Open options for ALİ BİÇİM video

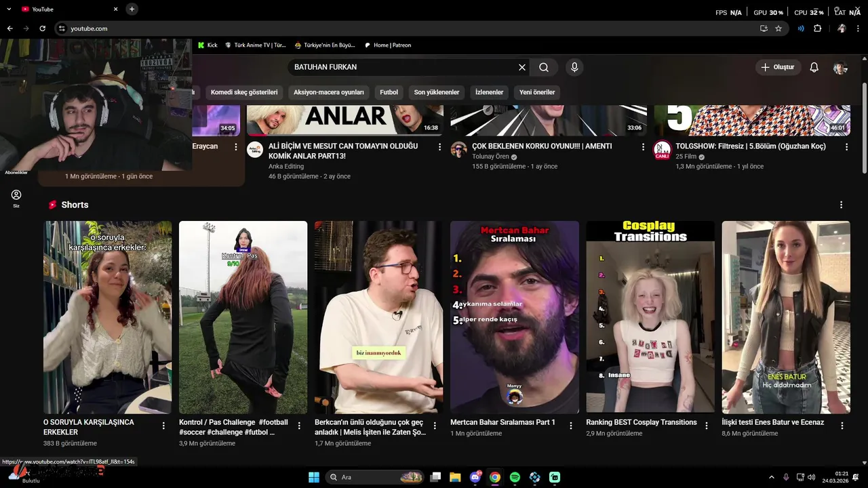point(439,147)
